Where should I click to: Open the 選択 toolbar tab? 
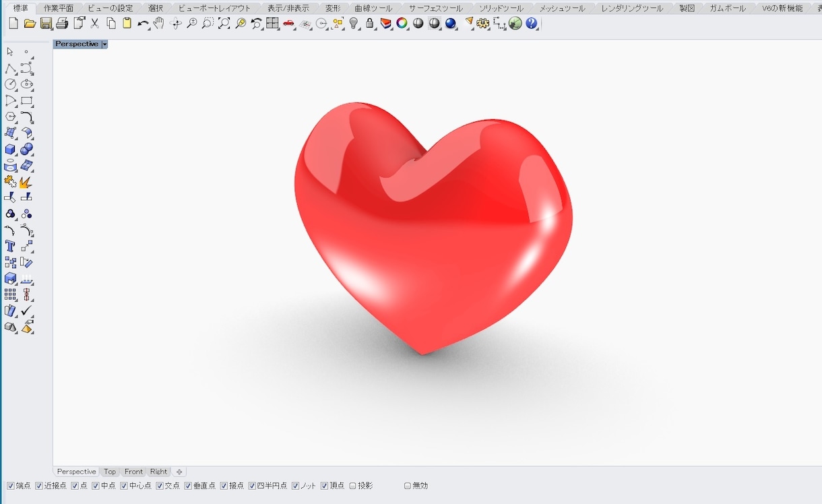pos(156,8)
